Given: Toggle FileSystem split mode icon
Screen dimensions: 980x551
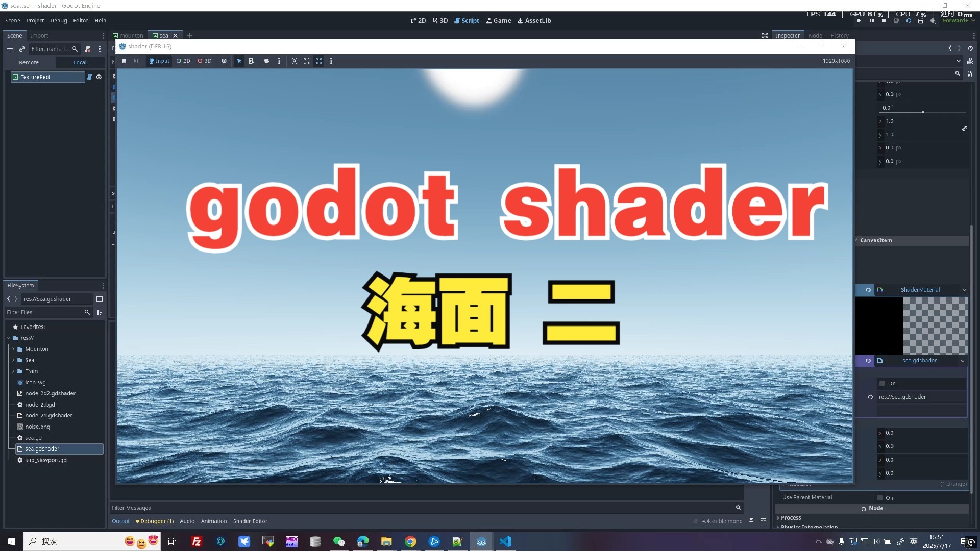Looking at the screenshot, I should tap(100, 299).
